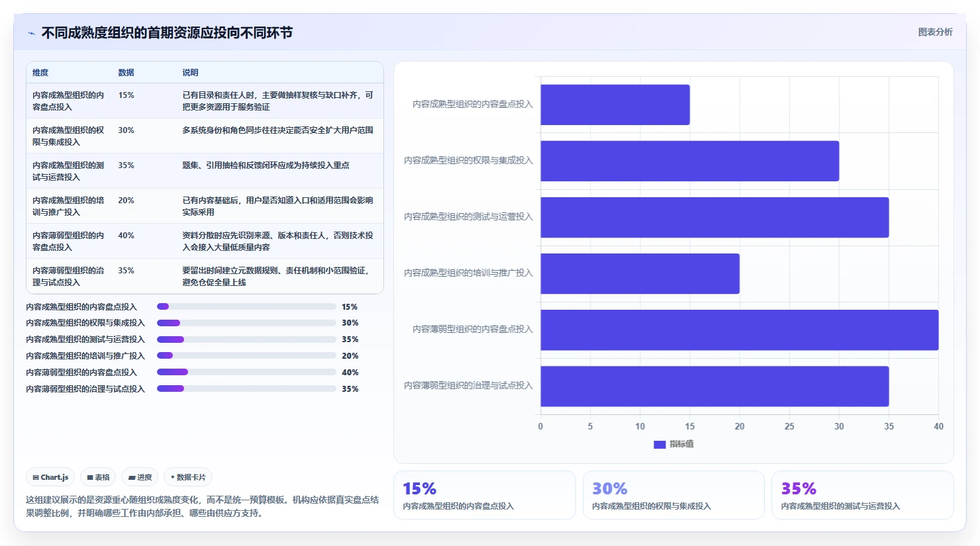Click the x-axis tick label 40
Image resolution: width=980 pixels, height=546 pixels.
coord(938,426)
